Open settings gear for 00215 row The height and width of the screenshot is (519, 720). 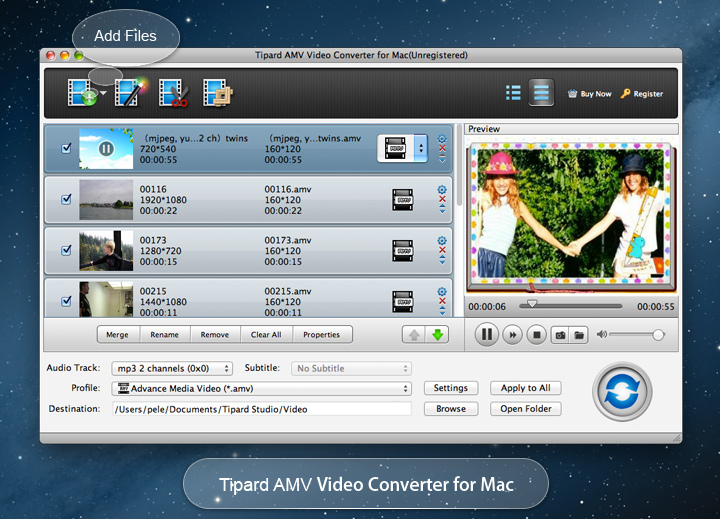(x=442, y=292)
